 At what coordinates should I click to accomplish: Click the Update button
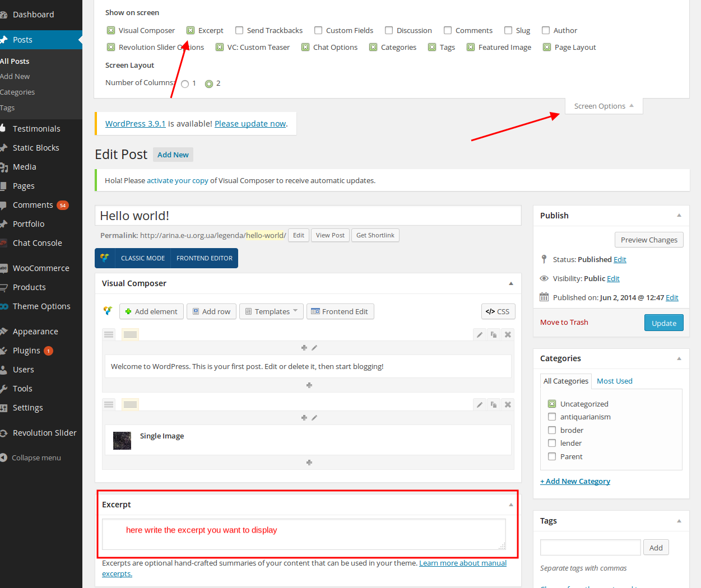[x=664, y=323]
